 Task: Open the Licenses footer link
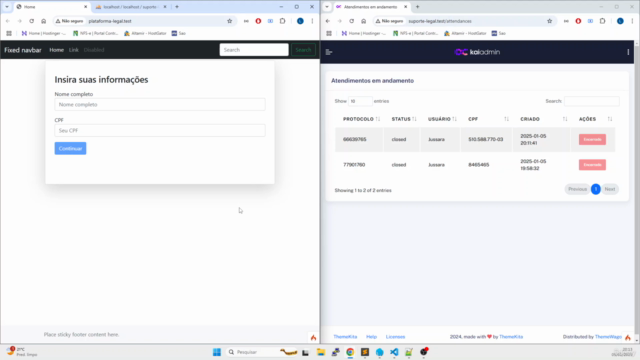pos(396,337)
